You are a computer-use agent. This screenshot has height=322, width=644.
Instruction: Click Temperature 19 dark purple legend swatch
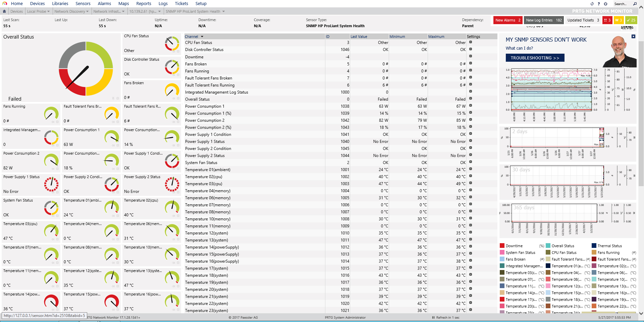(x=594, y=300)
